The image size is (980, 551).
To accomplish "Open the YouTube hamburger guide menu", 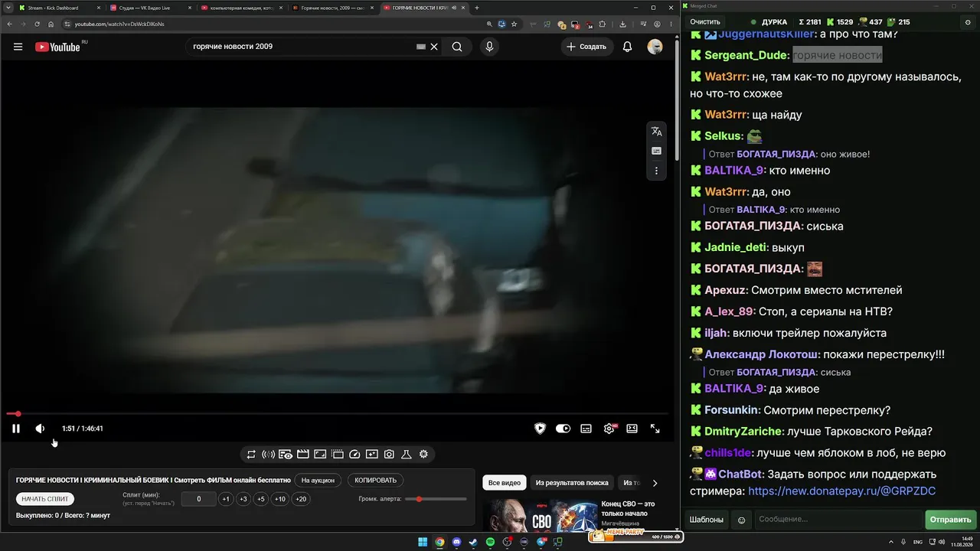I will pos(18,47).
